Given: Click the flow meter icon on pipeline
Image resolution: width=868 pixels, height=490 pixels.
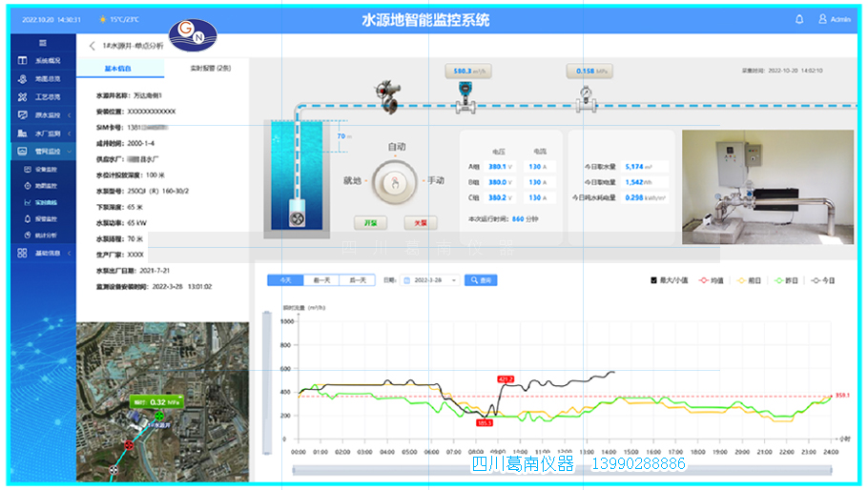Looking at the screenshot, I should [x=465, y=95].
